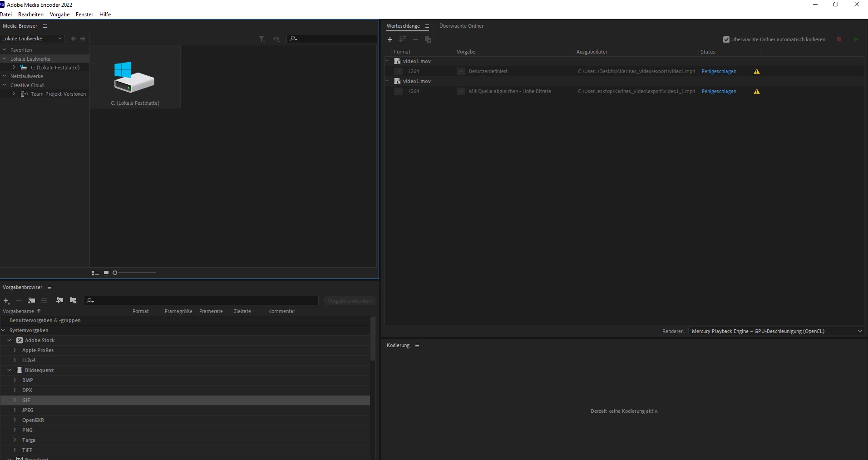Switch Media-Browser to list view

tap(95, 273)
